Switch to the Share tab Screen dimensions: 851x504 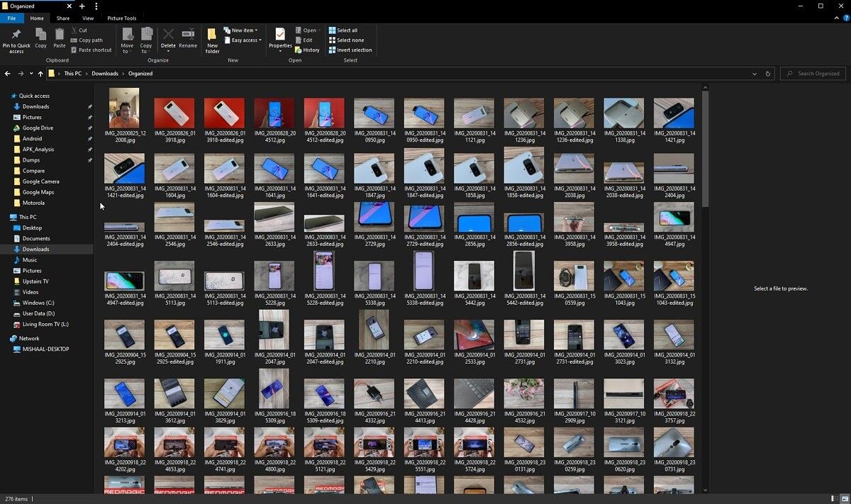[x=62, y=18]
